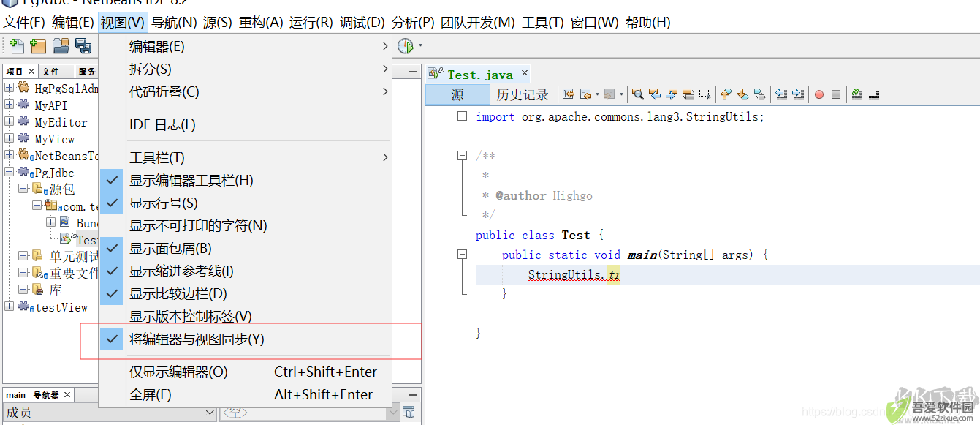Click the Save All toolbar icon
Viewport: 980px width, 425px height.
coord(83,46)
